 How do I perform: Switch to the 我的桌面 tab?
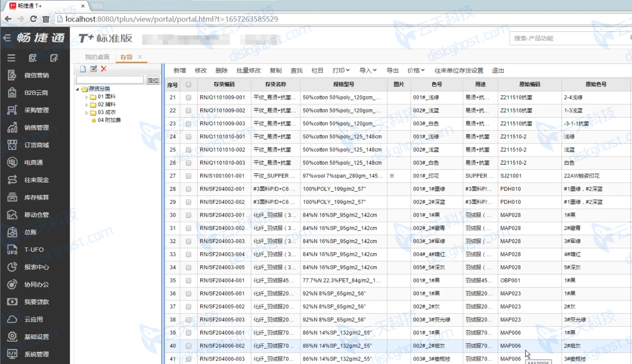(97, 57)
